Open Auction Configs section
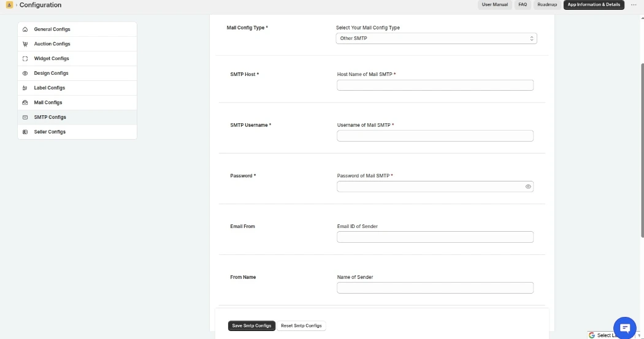This screenshot has width=644, height=339. [77, 44]
